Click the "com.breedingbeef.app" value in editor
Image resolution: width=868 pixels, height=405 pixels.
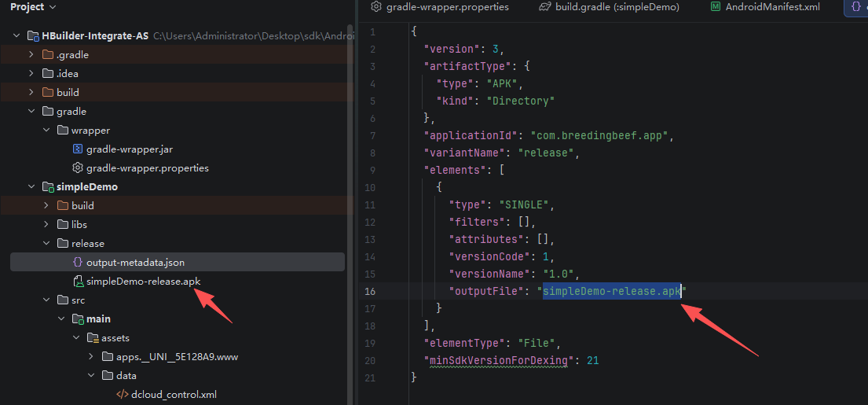(601, 135)
